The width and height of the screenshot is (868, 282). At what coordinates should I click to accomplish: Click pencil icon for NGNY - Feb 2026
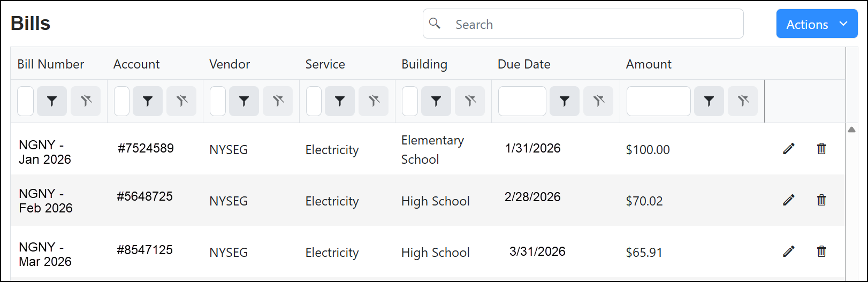788,200
